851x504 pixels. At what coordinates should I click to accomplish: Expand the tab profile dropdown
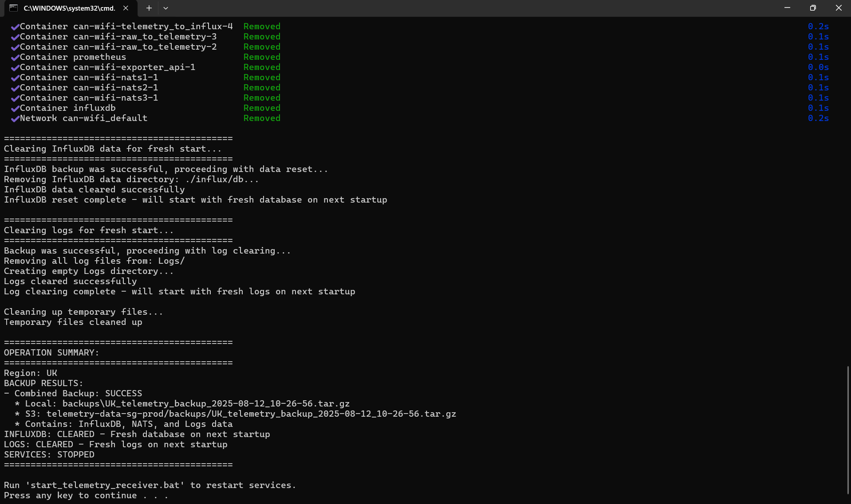coord(165,8)
